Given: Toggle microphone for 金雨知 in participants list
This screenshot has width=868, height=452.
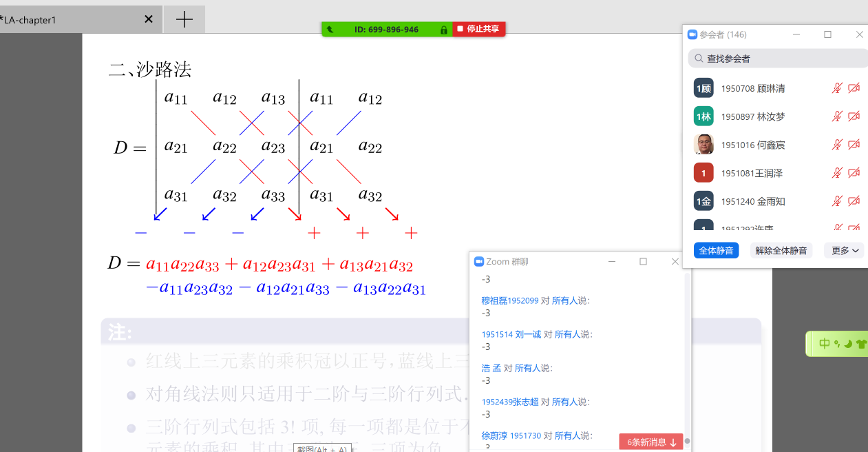Looking at the screenshot, I should (x=837, y=201).
